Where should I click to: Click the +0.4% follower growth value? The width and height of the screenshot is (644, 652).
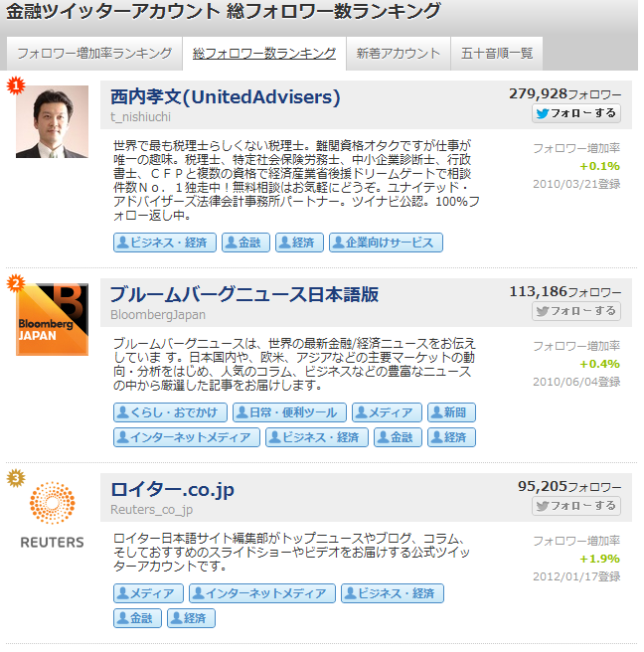click(599, 364)
